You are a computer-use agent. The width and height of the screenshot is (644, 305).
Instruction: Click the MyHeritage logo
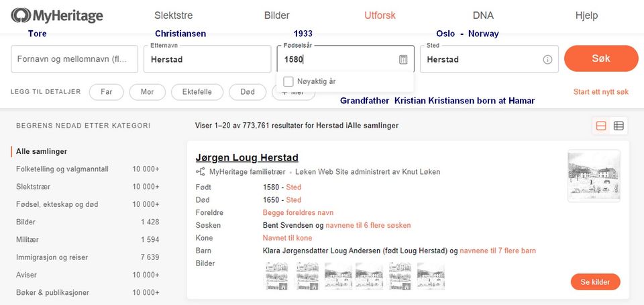57,15
